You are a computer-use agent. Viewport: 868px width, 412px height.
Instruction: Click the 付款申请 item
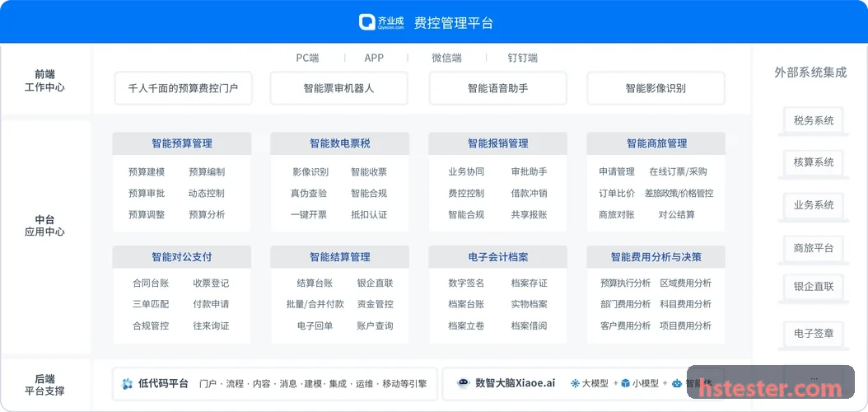click(211, 304)
